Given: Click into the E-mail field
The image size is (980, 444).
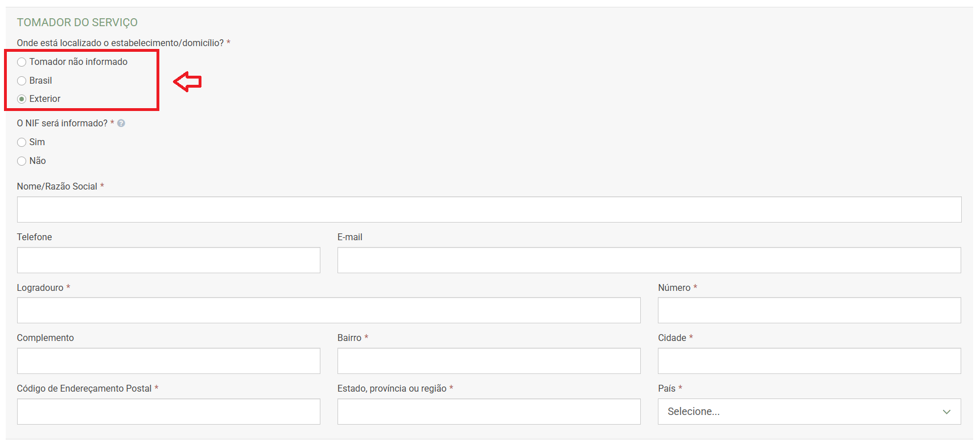Looking at the screenshot, I should [x=649, y=260].
